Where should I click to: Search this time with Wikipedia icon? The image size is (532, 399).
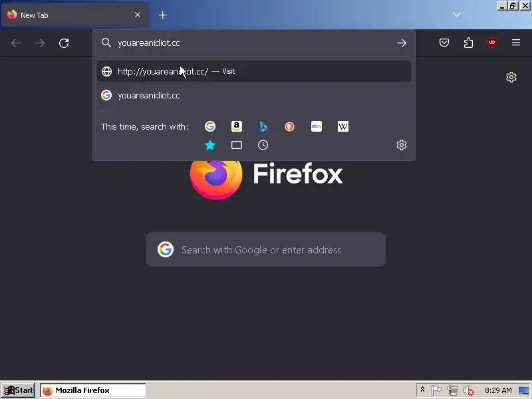pos(342,126)
